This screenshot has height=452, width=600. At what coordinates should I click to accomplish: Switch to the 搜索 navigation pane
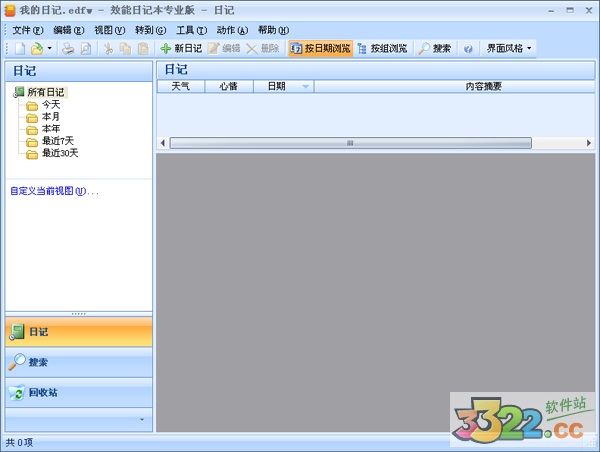pos(78,362)
